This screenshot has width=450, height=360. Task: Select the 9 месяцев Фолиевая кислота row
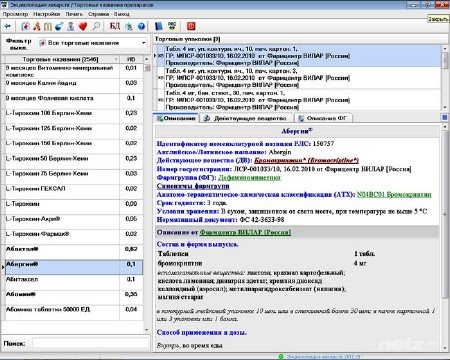coord(74,101)
